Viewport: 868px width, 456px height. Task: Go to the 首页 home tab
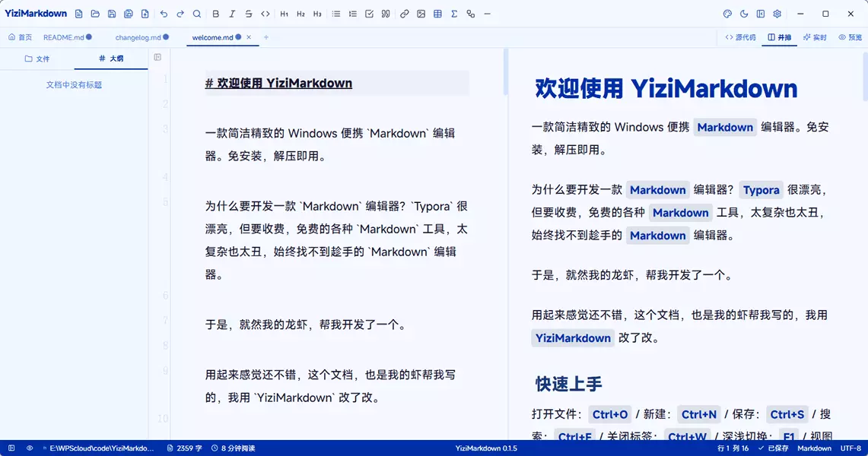tap(21, 37)
